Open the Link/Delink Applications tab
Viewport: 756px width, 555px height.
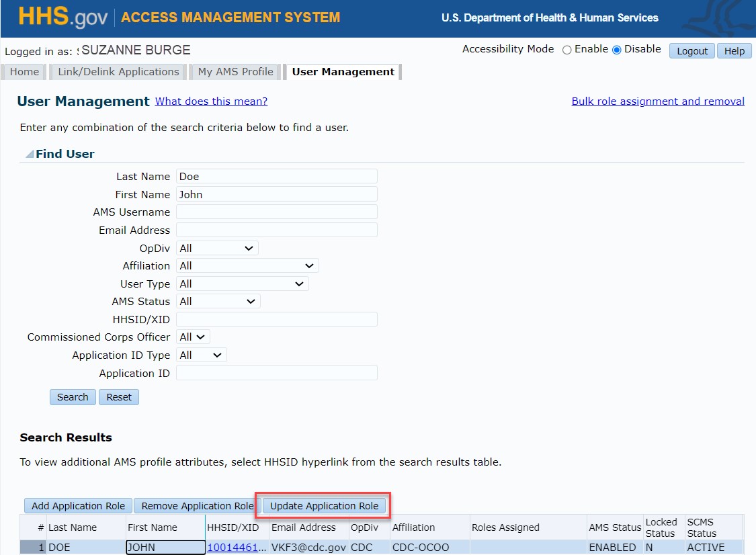118,72
